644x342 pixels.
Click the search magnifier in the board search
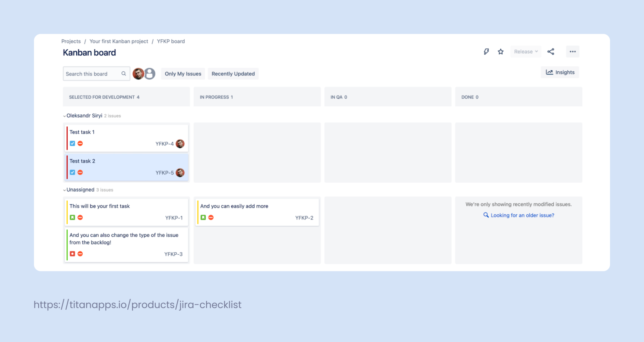124,74
